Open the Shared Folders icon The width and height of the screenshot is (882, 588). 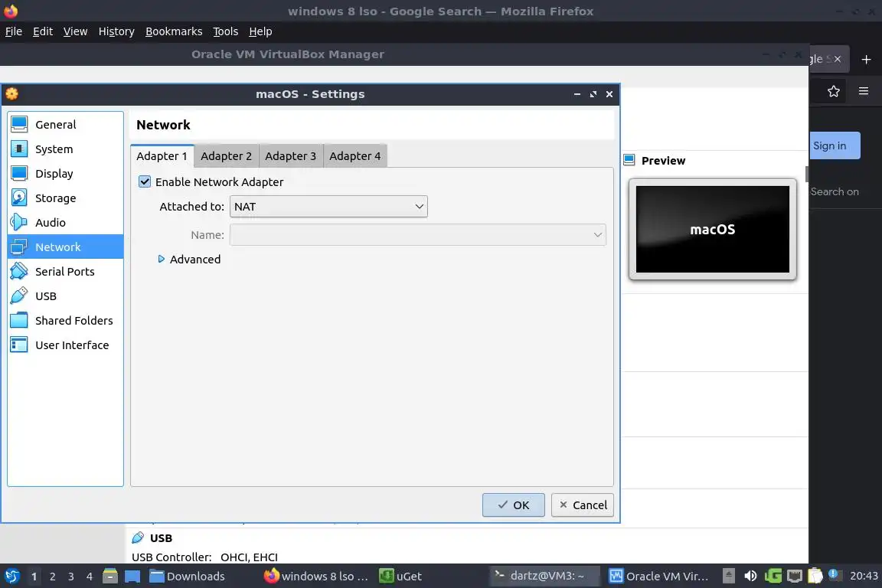19,320
